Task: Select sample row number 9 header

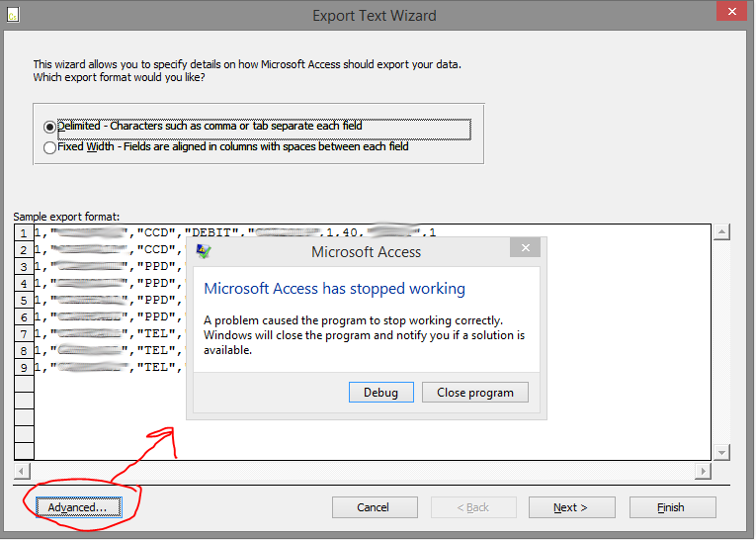Action: [24, 368]
